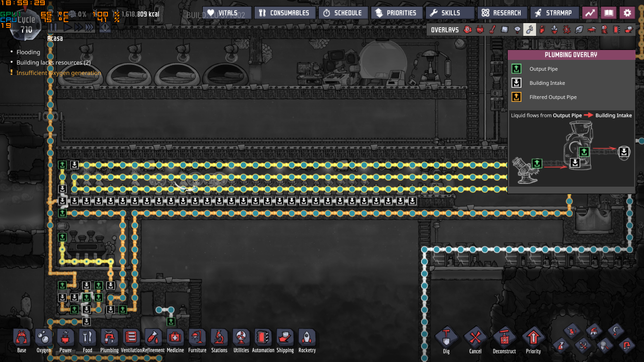
Task: Expand the Food build category
Action: point(88,340)
